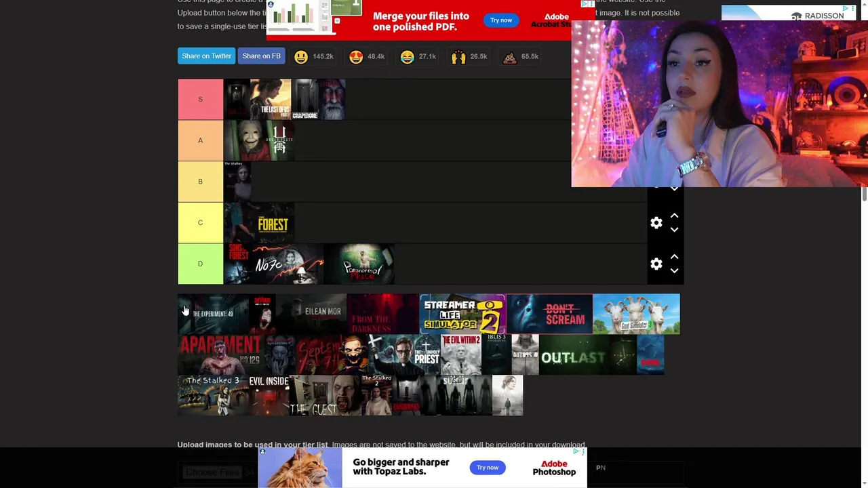
Task: Move the D tier row up
Action: pos(674,256)
